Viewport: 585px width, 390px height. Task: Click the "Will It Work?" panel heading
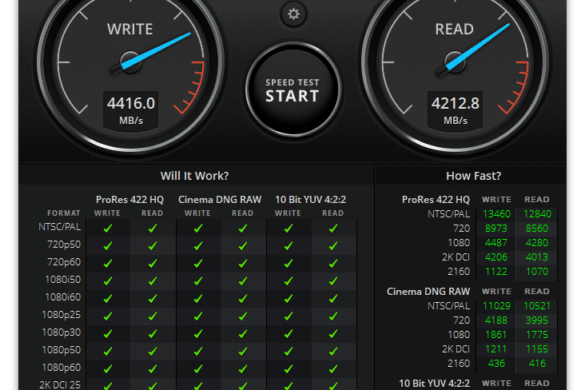[x=194, y=176]
